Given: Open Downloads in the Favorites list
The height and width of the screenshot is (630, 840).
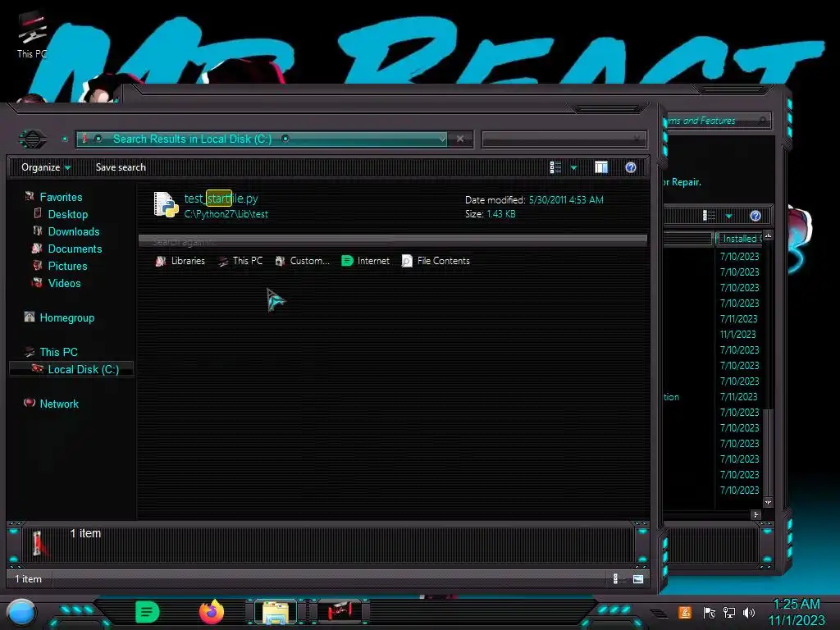Looking at the screenshot, I should click(x=74, y=231).
